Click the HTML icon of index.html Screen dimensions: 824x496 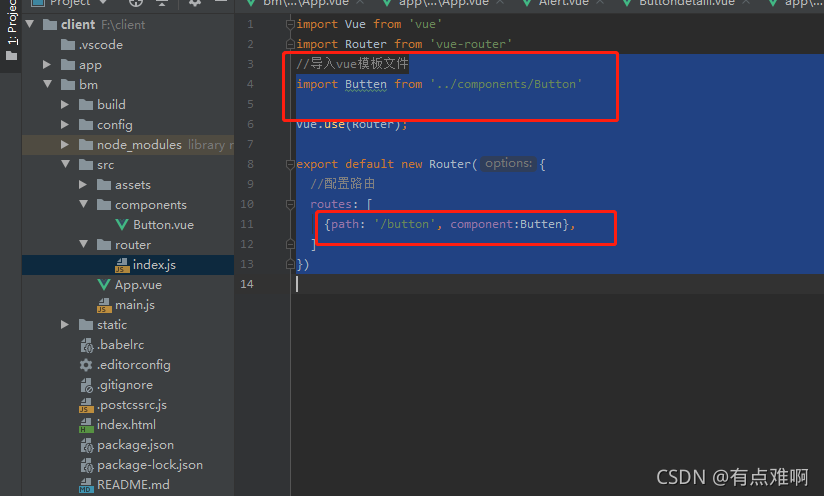(x=86, y=425)
